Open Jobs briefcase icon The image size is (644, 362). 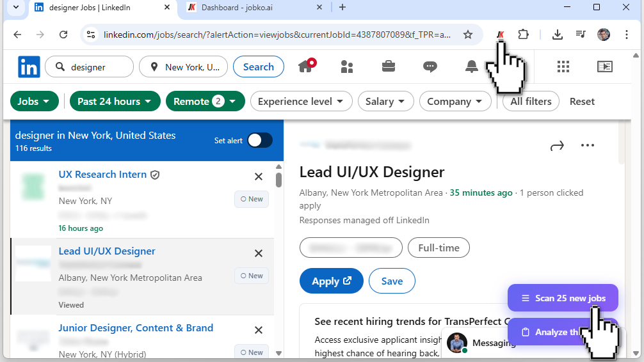point(388,66)
